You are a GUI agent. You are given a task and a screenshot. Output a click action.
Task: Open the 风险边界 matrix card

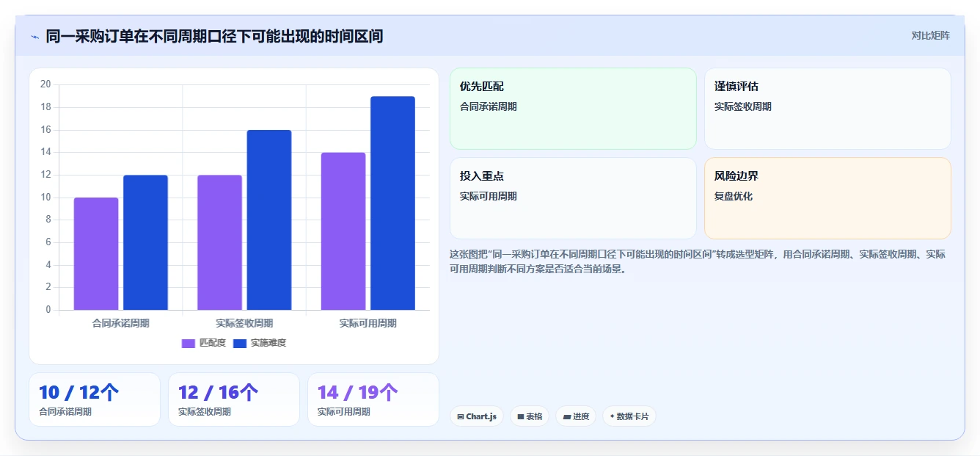click(827, 198)
